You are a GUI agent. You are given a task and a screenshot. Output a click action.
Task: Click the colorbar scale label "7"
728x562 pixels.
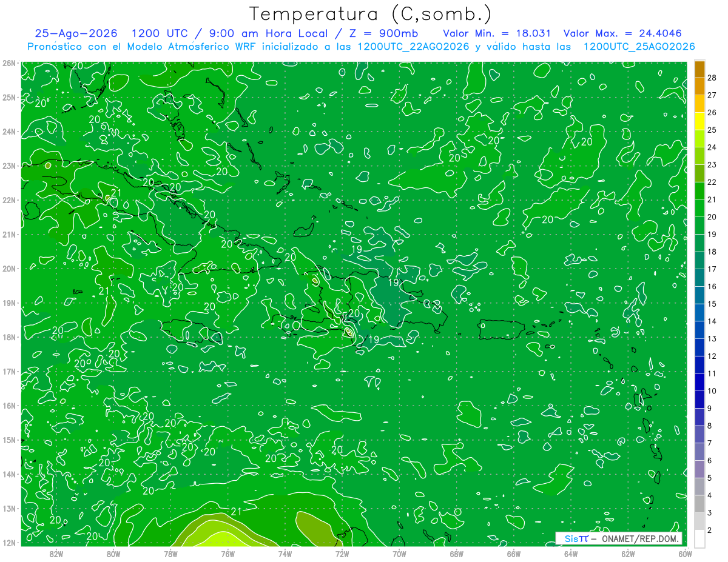(x=710, y=443)
